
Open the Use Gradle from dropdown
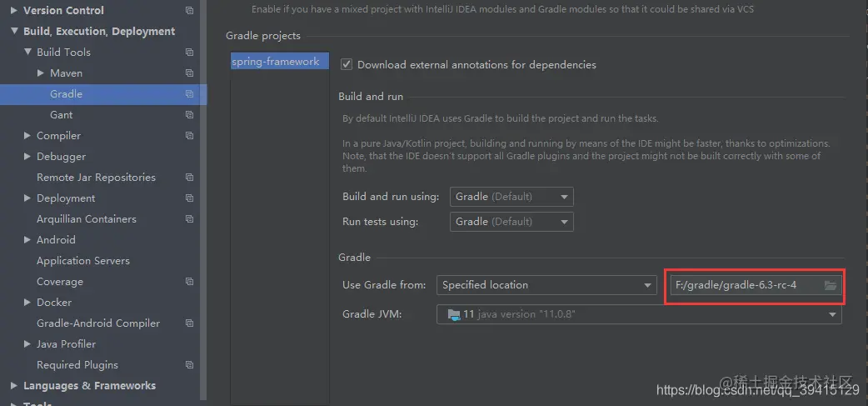[547, 285]
